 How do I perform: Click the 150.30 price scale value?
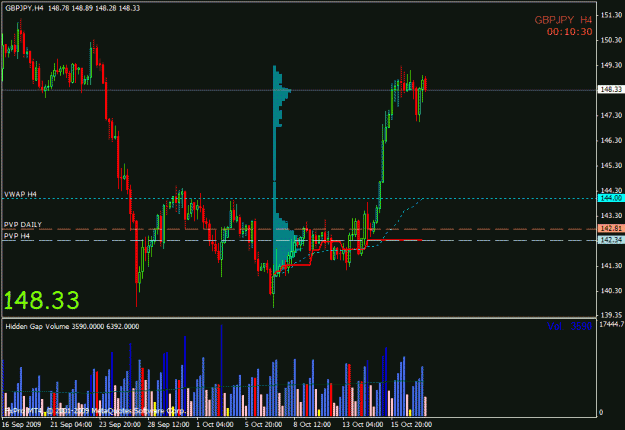611,40
